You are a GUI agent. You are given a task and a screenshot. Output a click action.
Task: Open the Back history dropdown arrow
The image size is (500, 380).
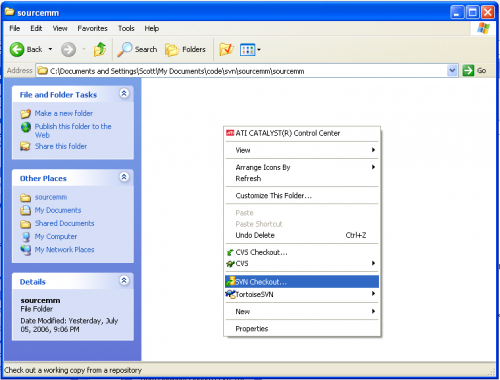(50, 49)
